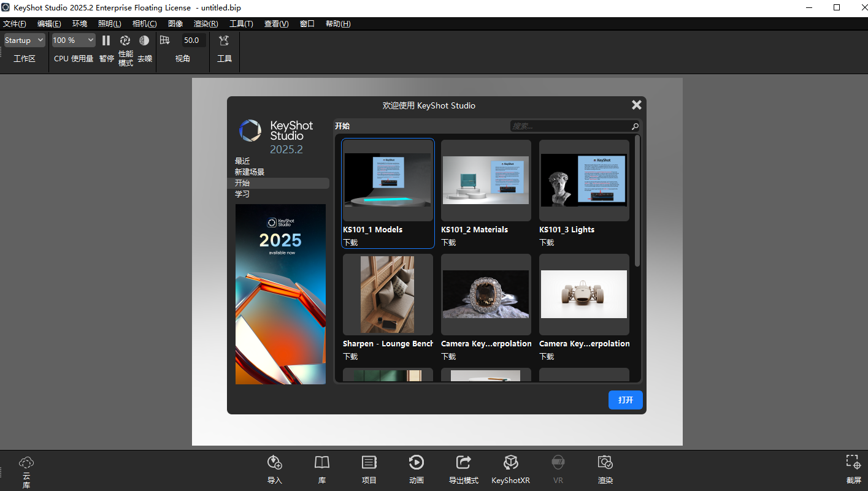Select the 导出模式 export mode icon

[463, 468]
